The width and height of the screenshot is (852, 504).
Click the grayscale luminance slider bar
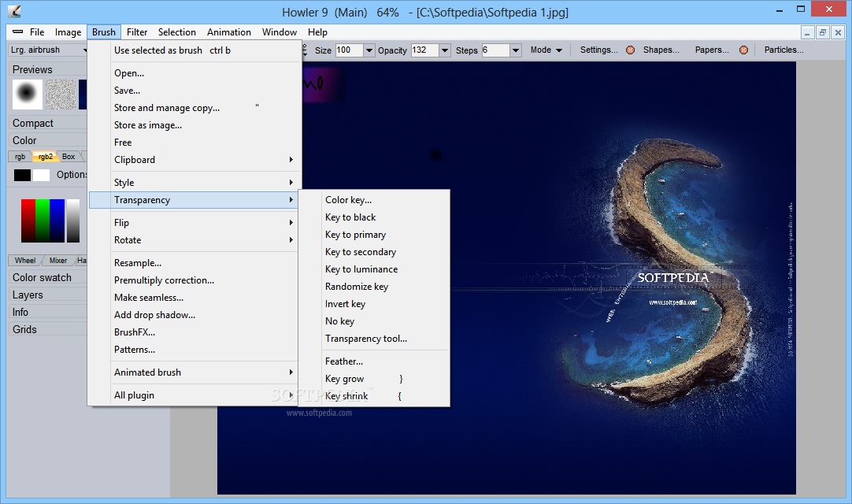[x=73, y=220]
